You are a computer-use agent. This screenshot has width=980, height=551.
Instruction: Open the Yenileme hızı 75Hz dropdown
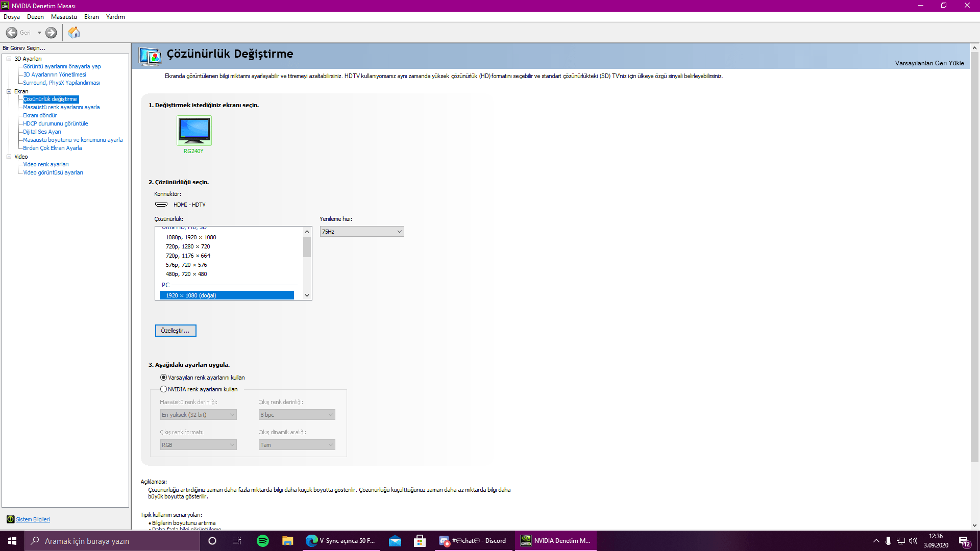[x=362, y=232]
